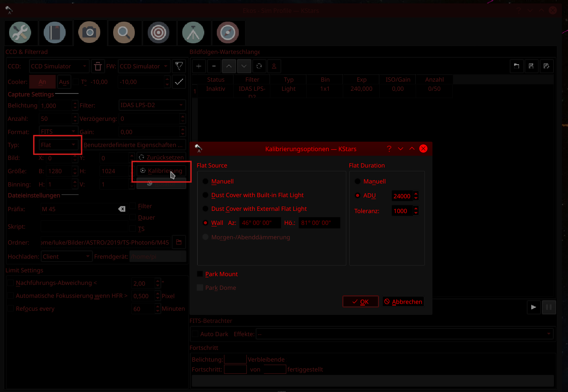
Task: Click the minus icon to remove job
Action: point(214,66)
